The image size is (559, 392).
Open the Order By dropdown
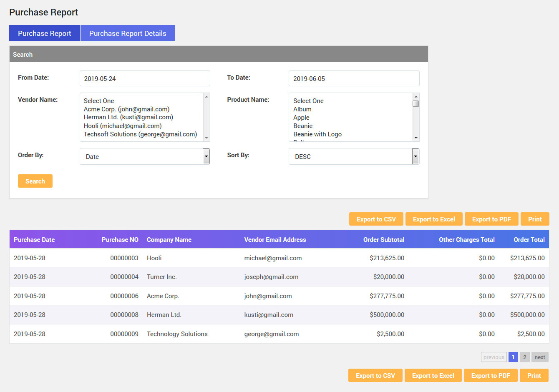tap(145, 156)
